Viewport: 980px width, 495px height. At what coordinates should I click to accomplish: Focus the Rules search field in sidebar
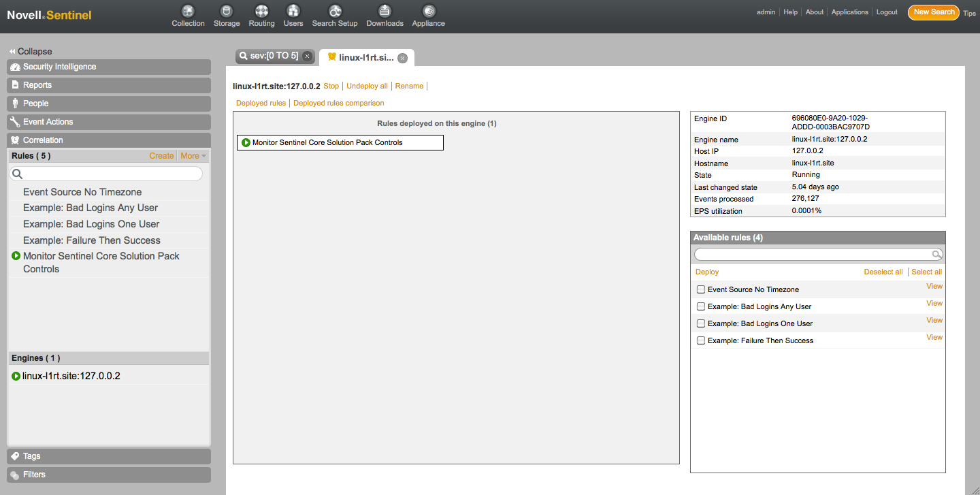pyautogui.click(x=106, y=174)
